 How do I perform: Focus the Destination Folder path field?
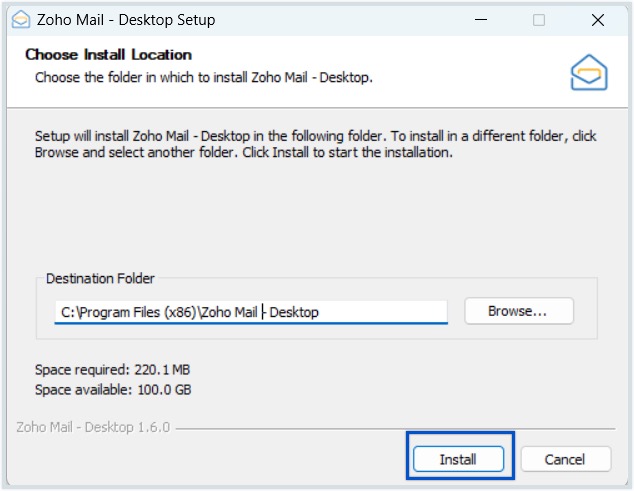point(251,312)
